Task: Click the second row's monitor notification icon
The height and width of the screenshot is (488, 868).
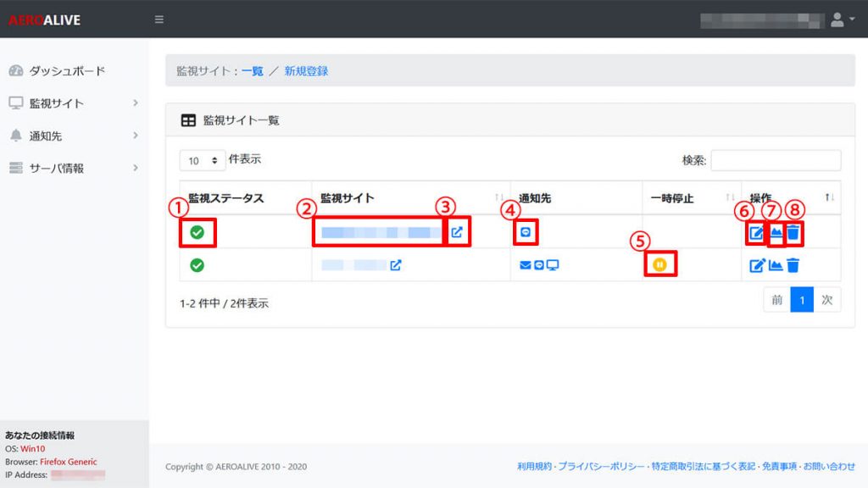Action: pyautogui.click(x=553, y=265)
